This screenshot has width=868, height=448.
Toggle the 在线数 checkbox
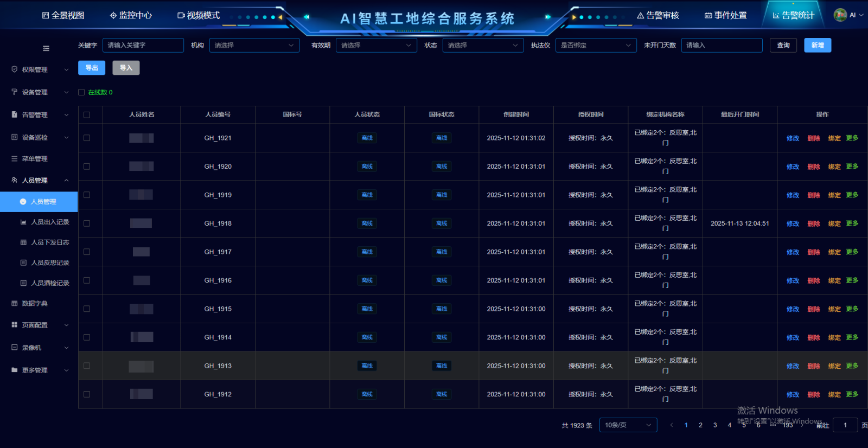click(x=81, y=92)
